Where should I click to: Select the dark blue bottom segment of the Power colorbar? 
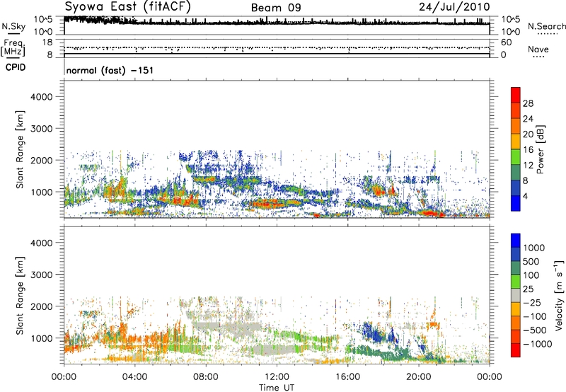pos(516,203)
